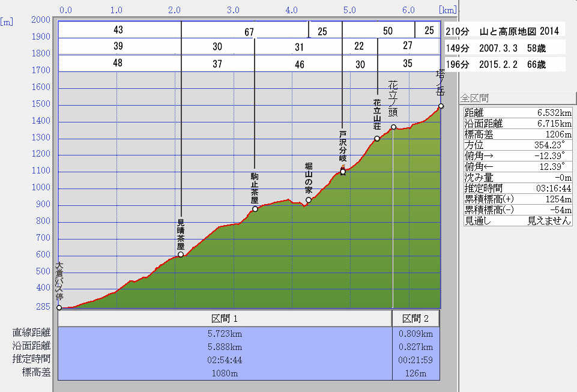Select the 区間 2 標高差 126m cell
Viewport: 577px width, 392px height.
coord(415,373)
